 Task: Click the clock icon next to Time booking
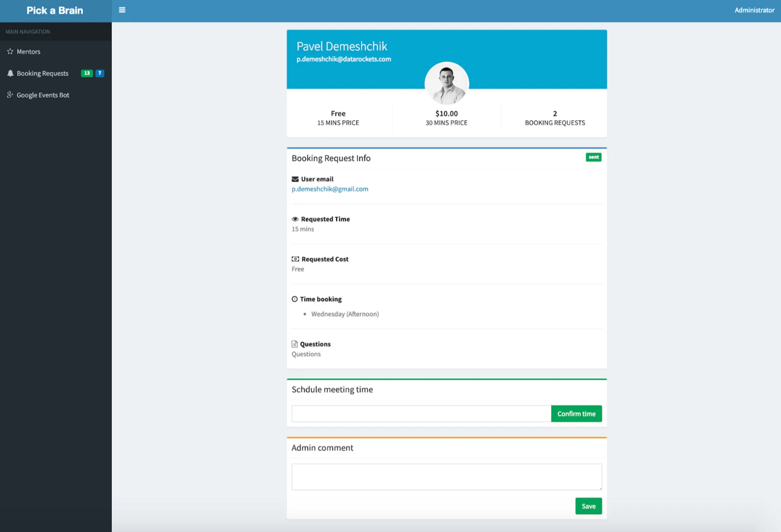(294, 299)
